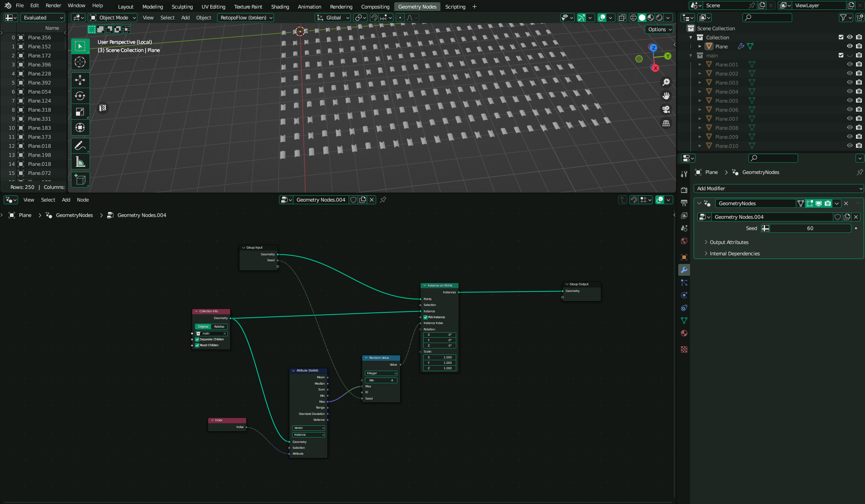865x504 pixels.
Task: Click Plane.356 row in spreadsheet
Action: pos(34,38)
